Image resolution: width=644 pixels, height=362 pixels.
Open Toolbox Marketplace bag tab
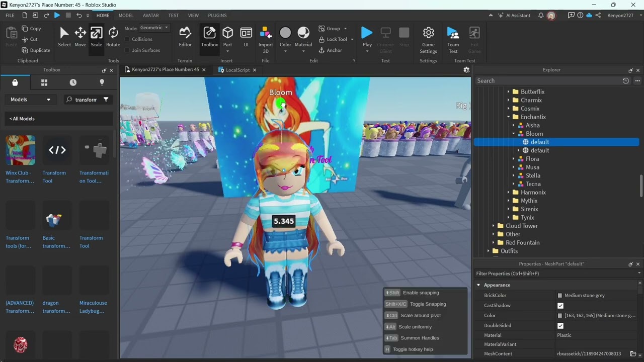coord(15,82)
